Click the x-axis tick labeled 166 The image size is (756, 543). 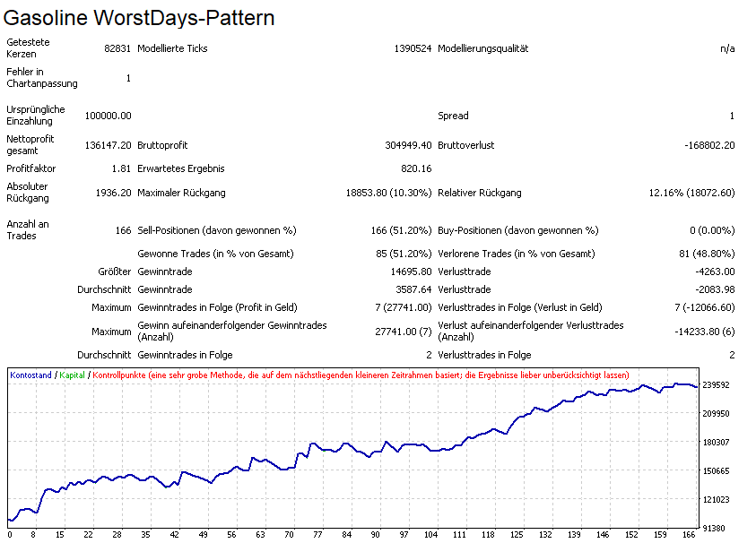pyautogui.click(x=689, y=535)
